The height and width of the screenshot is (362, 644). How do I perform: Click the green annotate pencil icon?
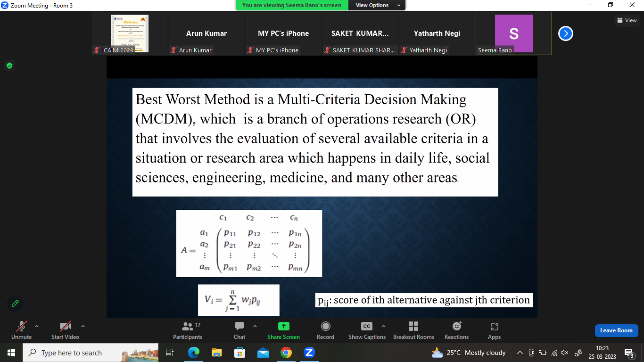pyautogui.click(x=15, y=304)
